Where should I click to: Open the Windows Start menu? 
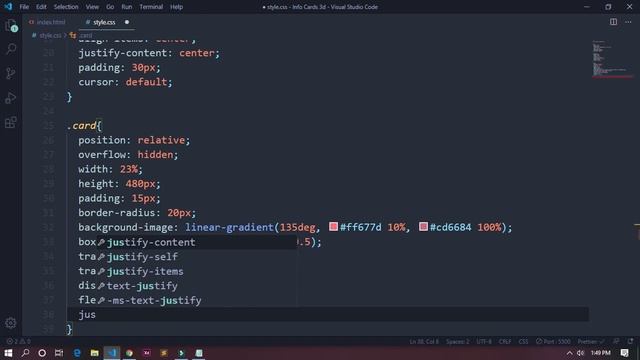tap(8, 353)
